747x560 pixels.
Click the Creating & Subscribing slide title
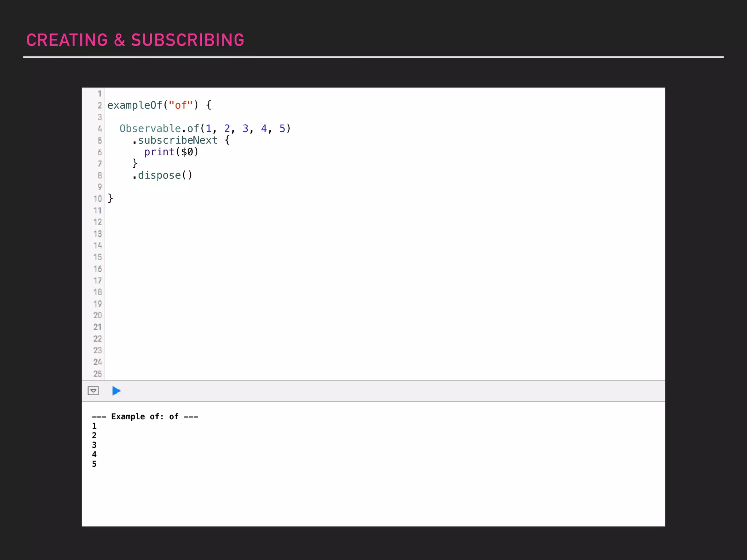click(135, 40)
